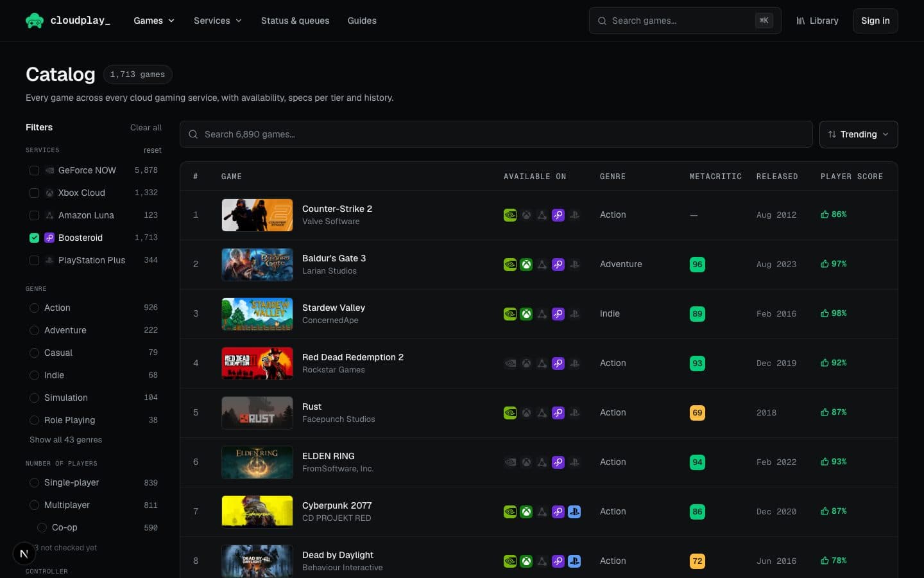Screen dimensions: 924x578
Task: Click Boosteroid icon in Stardew Valley row
Action: pyautogui.click(x=558, y=314)
